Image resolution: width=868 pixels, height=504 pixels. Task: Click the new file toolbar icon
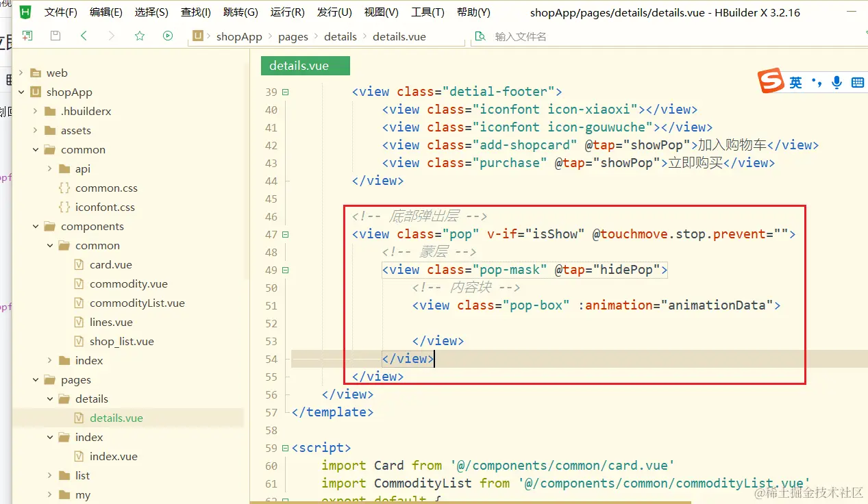(27, 36)
